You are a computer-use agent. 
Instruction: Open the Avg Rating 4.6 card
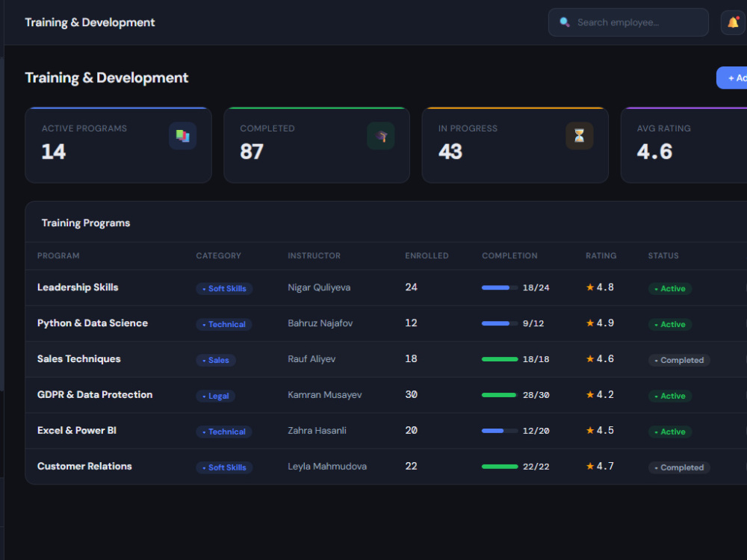click(x=684, y=146)
